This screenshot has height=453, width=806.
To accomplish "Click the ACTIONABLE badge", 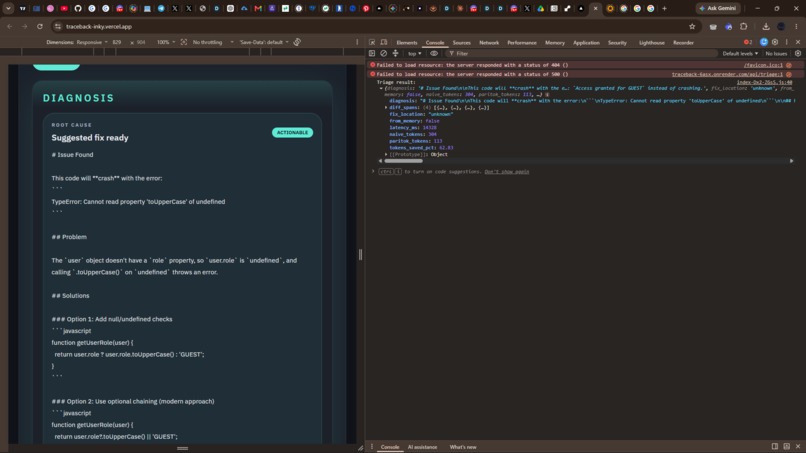I will [292, 132].
